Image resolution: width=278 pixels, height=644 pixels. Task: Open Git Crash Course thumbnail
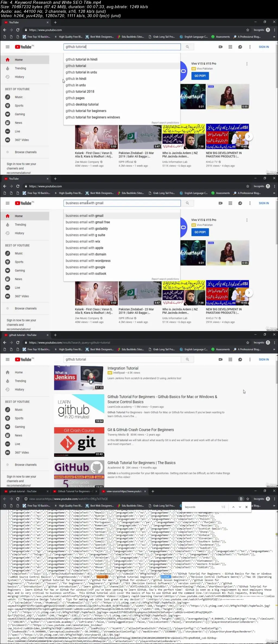click(x=79, y=442)
